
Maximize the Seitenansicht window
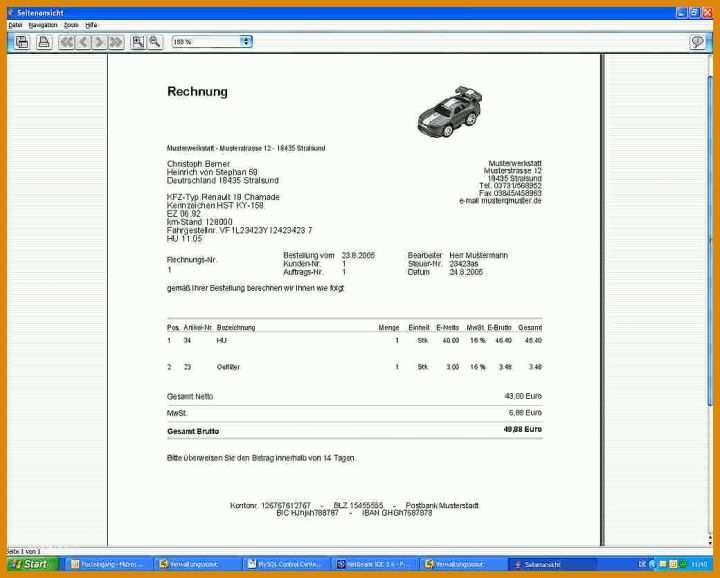tap(694, 13)
